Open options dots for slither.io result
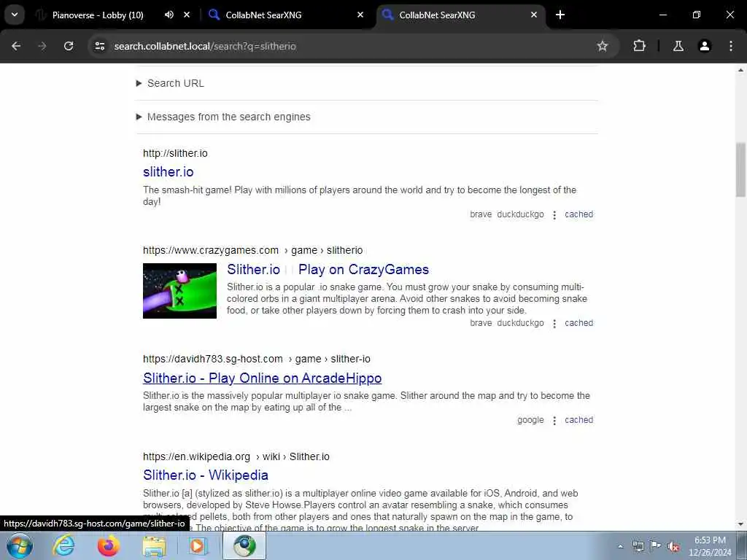The height and width of the screenshot is (560, 747). point(554,215)
